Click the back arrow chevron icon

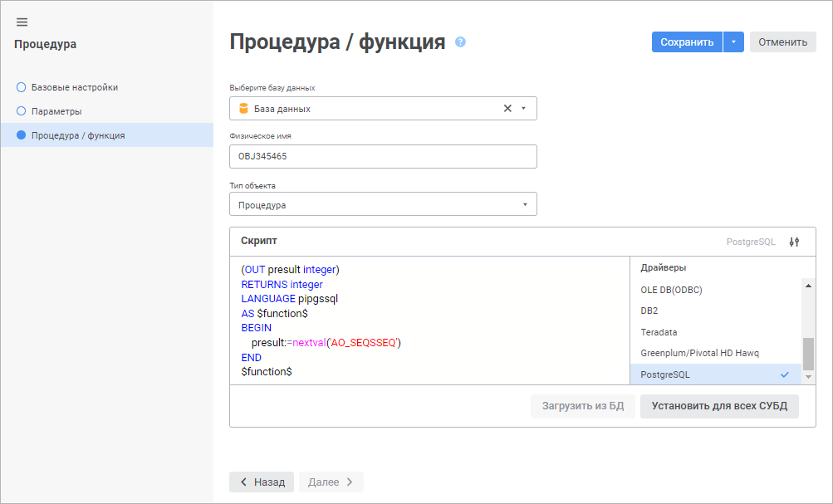click(x=243, y=482)
